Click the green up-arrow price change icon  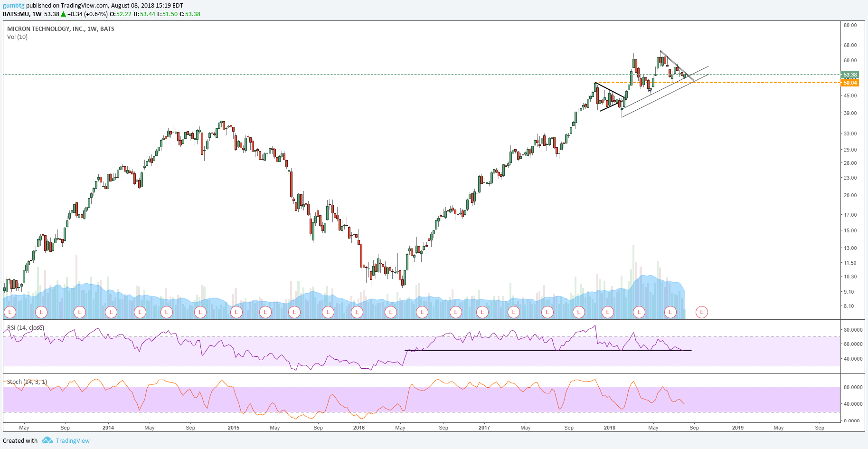pos(63,14)
